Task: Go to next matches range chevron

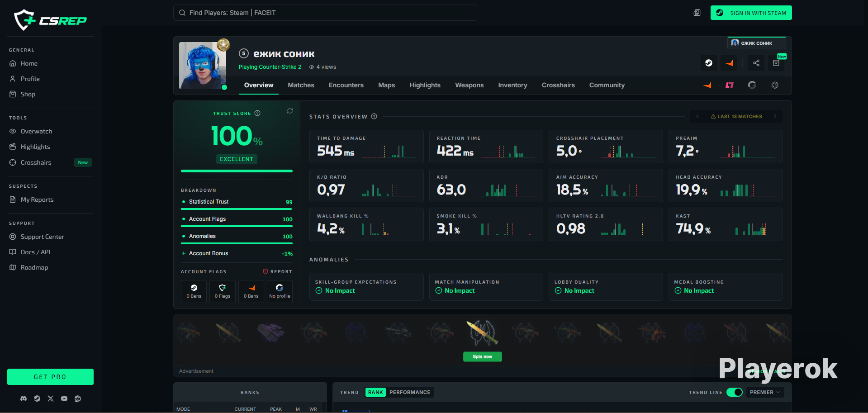Action: (x=775, y=116)
